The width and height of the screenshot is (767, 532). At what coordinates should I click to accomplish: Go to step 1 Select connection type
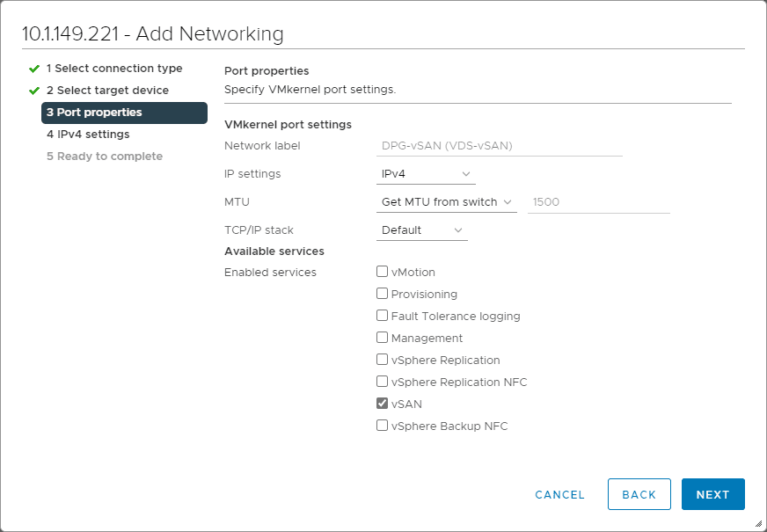tap(114, 69)
